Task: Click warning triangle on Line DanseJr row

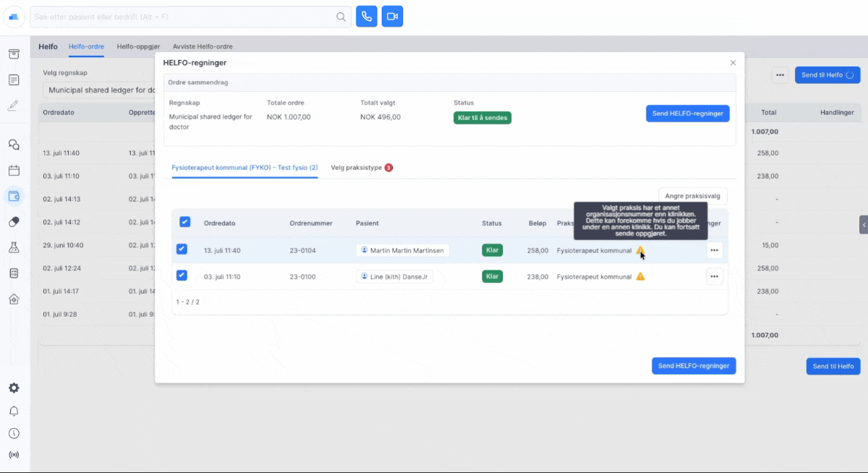Action: (x=640, y=276)
